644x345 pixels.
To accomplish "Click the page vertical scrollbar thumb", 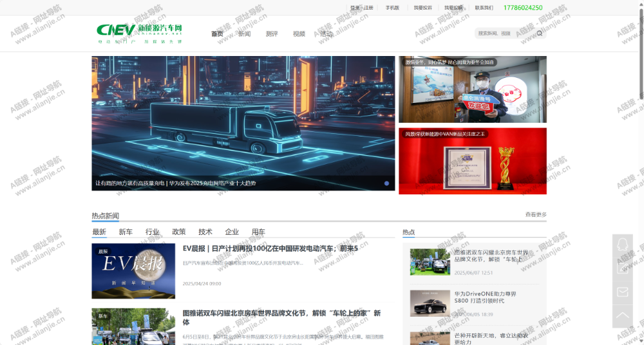I will [641, 53].
